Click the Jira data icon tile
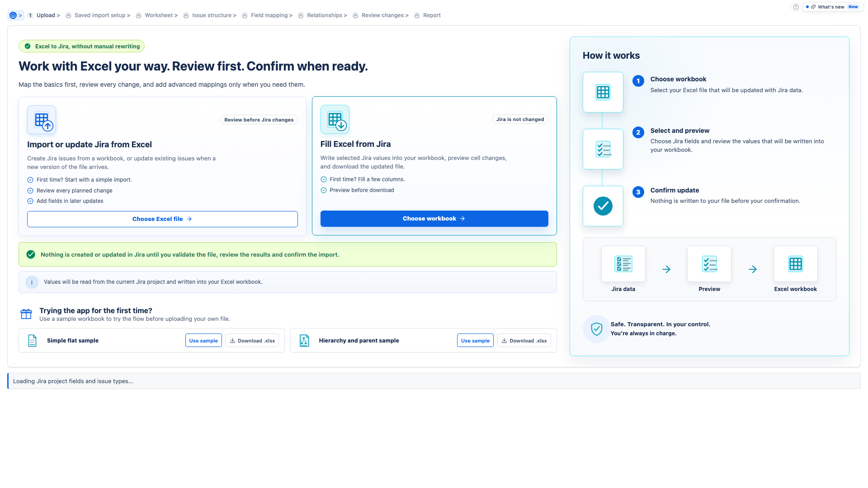This screenshot has height=488, width=868. coord(623,264)
